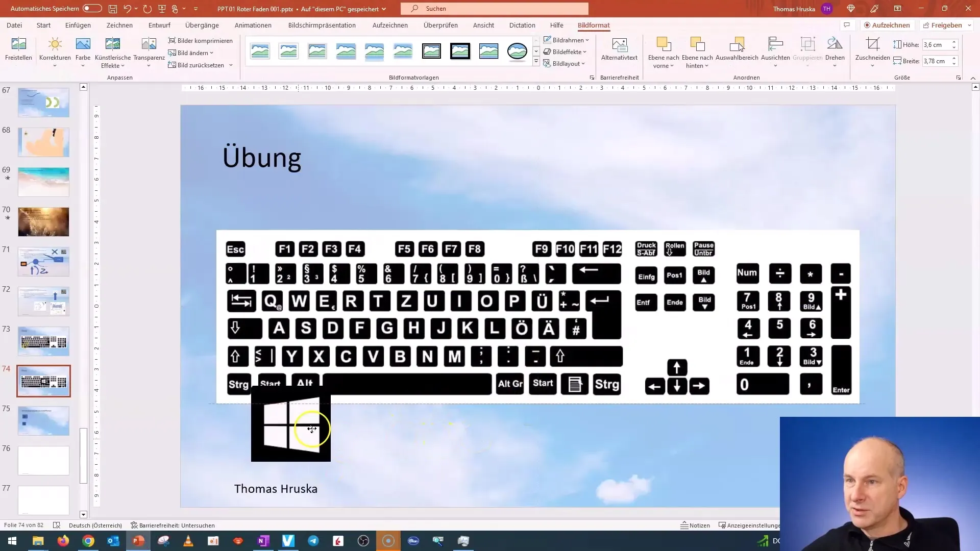
Task: Toggle the Notizen notes pane
Action: tap(695, 525)
